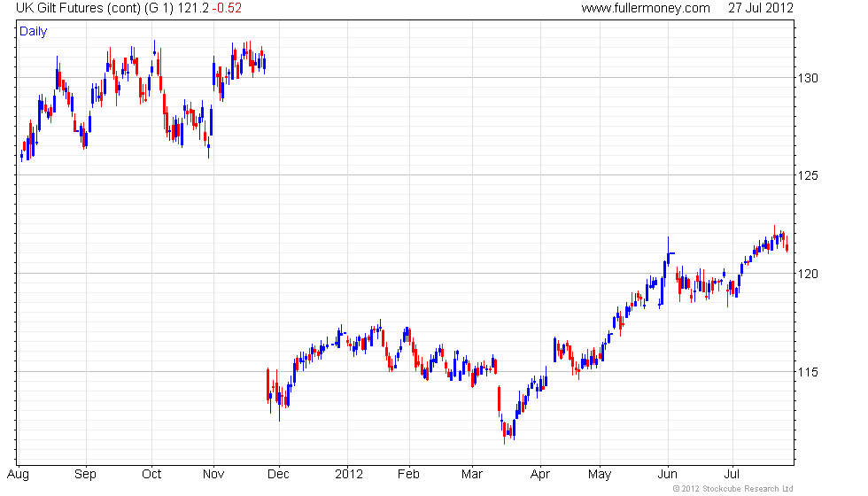The width and height of the screenshot is (868, 496).
Task: Click the date '27 Jul 2012'
Action: click(x=761, y=8)
